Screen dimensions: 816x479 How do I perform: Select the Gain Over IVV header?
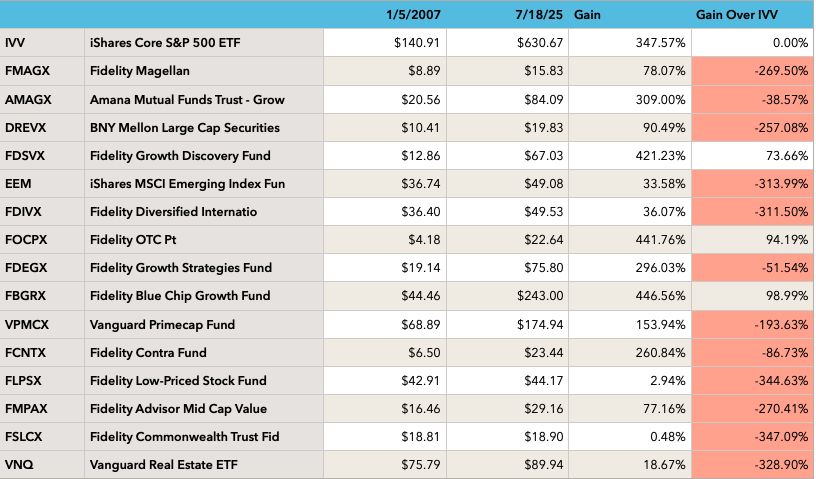[x=735, y=15]
